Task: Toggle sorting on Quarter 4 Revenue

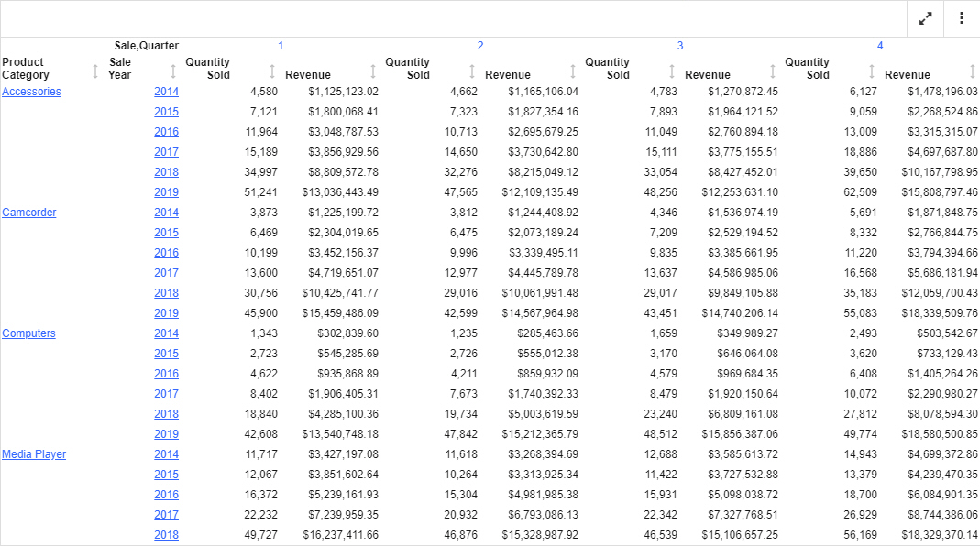Action: pos(973,71)
